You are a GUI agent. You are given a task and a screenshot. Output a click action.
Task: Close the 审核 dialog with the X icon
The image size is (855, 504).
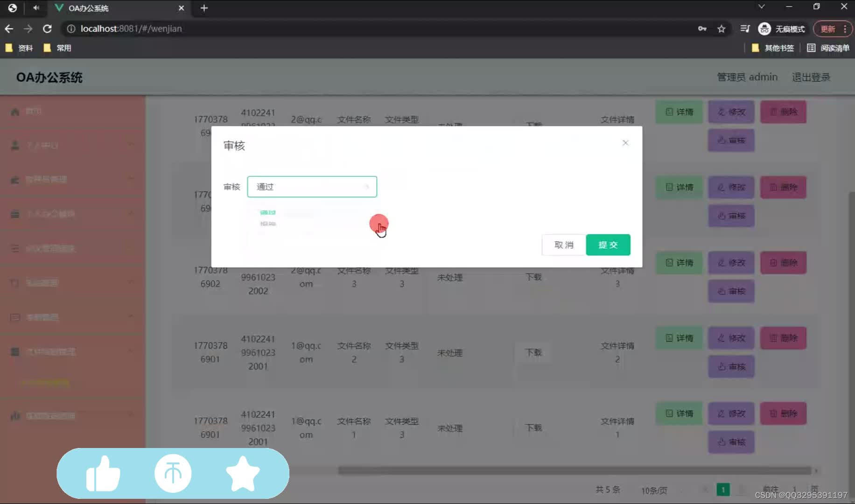[625, 143]
